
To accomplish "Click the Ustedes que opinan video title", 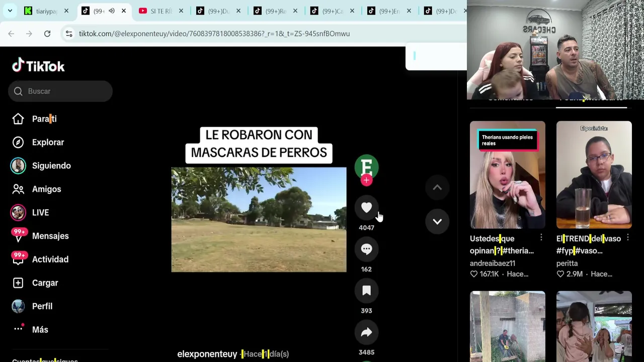I will (502, 244).
